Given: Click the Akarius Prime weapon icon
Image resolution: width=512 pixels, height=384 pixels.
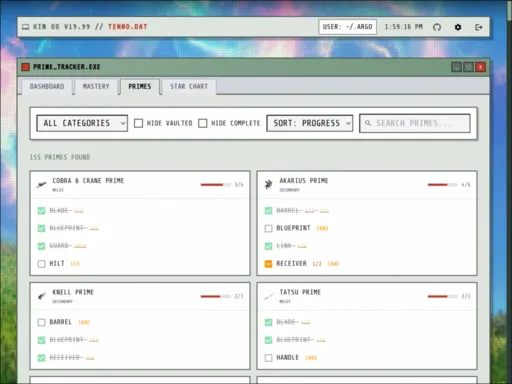Looking at the screenshot, I should tap(268, 184).
